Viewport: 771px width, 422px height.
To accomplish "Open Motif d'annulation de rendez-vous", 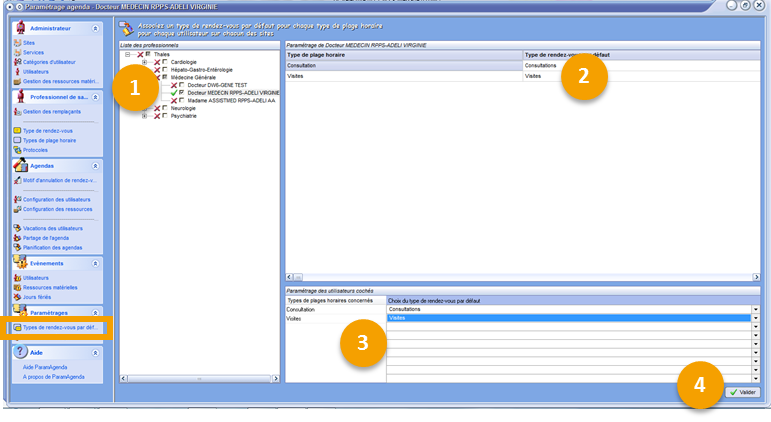I will 58,180.
